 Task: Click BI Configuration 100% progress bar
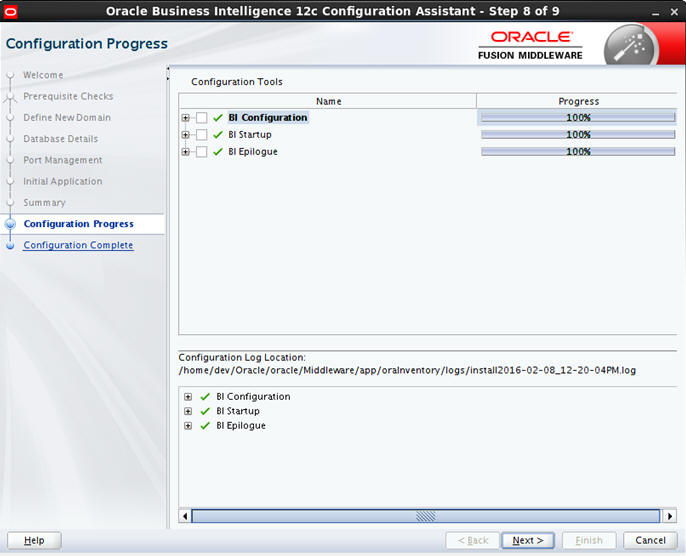[578, 118]
